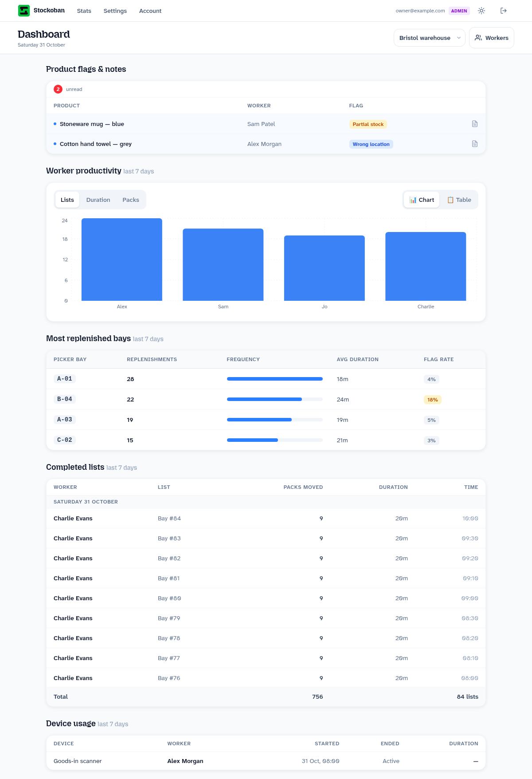532x779 pixels.
Task: Click the Saturday 31 October group header
Action: tap(266, 502)
